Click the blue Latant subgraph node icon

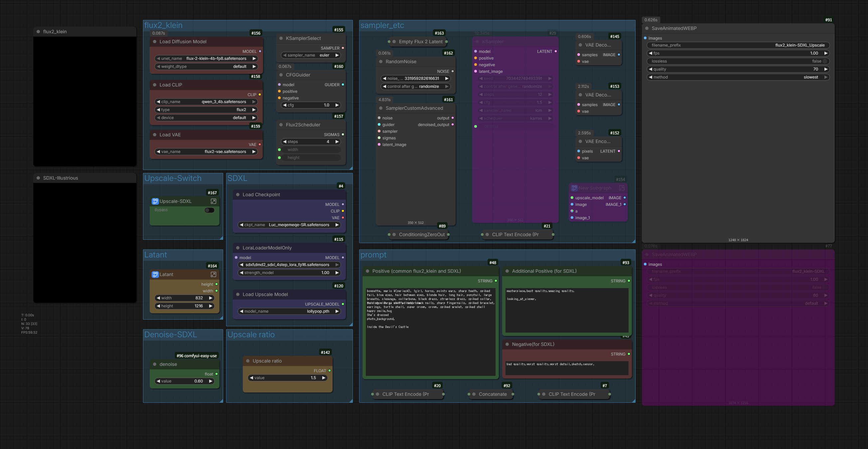pyautogui.click(x=155, y=274)
